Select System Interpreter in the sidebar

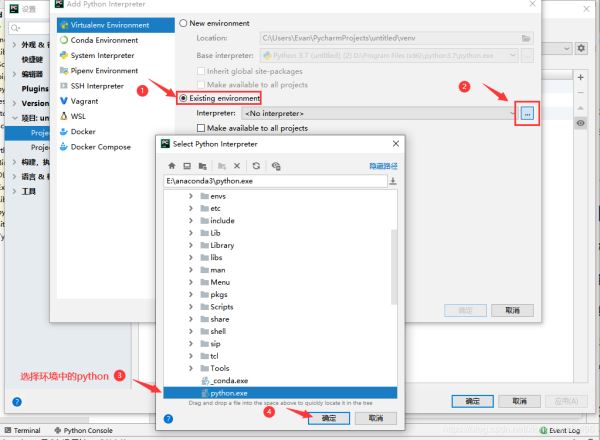[x=116, y=55]
